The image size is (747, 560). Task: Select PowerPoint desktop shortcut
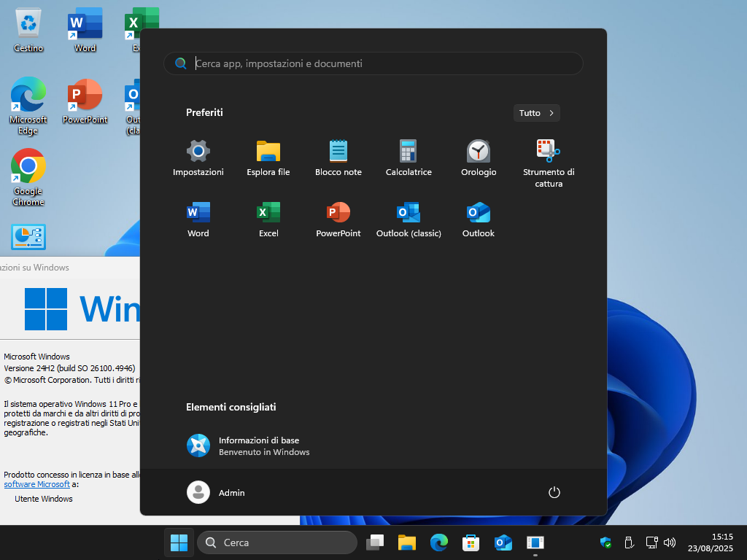click(x=85, y=101)
